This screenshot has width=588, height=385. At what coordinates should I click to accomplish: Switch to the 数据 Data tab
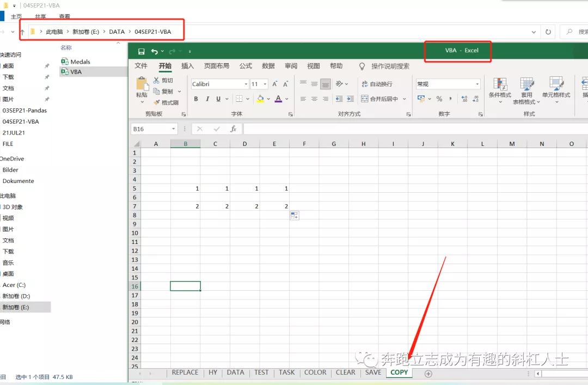[x=268, y=66]
